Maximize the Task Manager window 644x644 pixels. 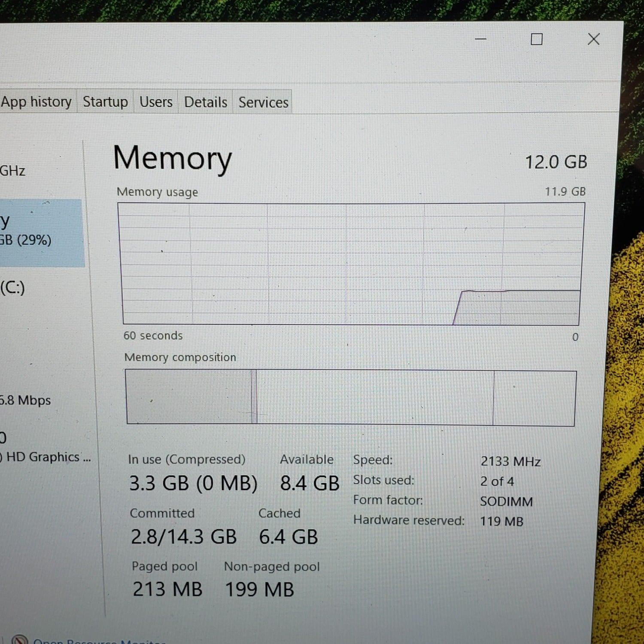537,39
